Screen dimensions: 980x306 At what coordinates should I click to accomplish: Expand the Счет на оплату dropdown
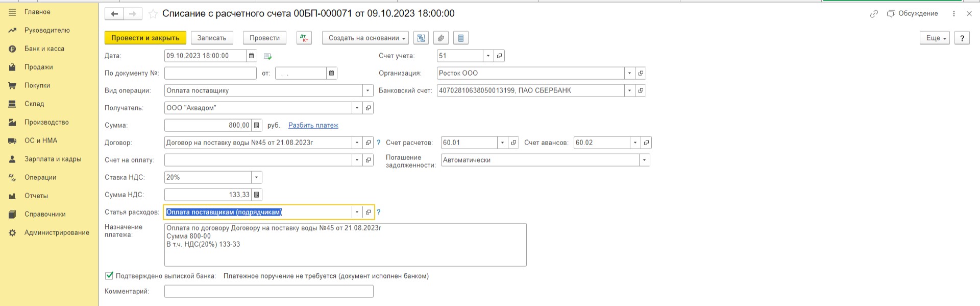[357, 160]
